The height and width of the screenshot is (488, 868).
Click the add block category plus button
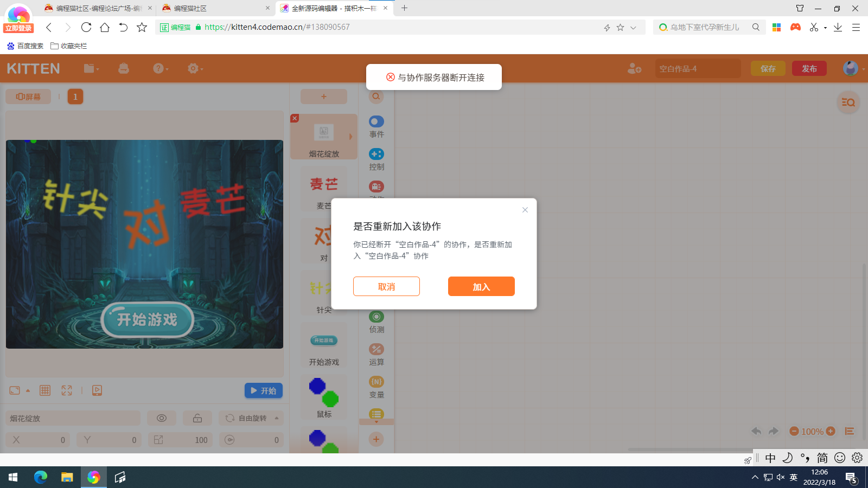tap(376, 439)
